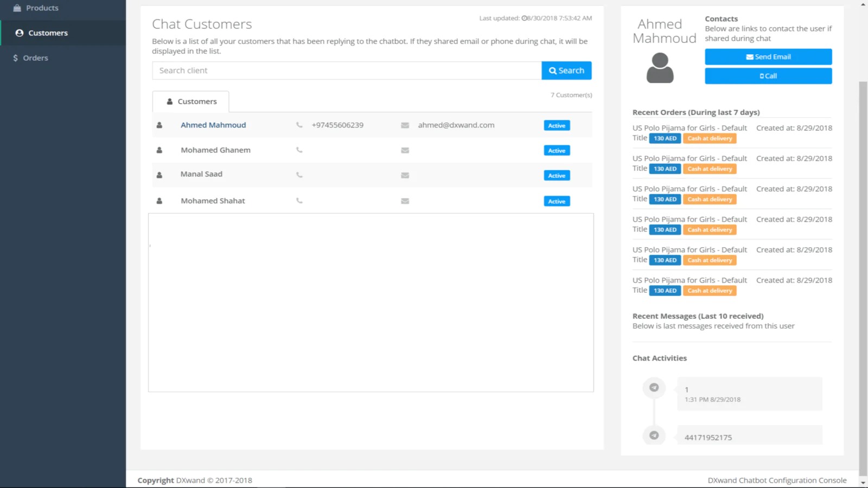Open Ahmed Mahmoud customer name link
This screenshot has width=868, height=488.
(213, 125)
